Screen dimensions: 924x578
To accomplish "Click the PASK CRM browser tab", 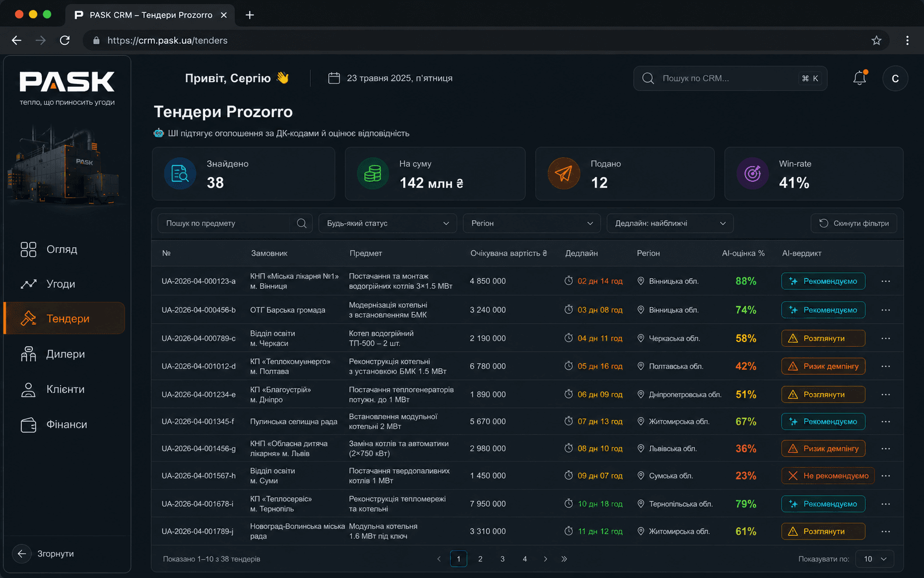I will pos(151,15).
